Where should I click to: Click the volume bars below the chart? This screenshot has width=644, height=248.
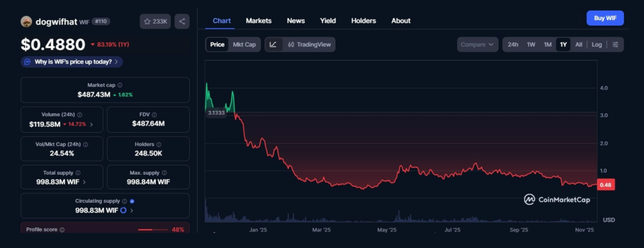click(x=401, y=215)
